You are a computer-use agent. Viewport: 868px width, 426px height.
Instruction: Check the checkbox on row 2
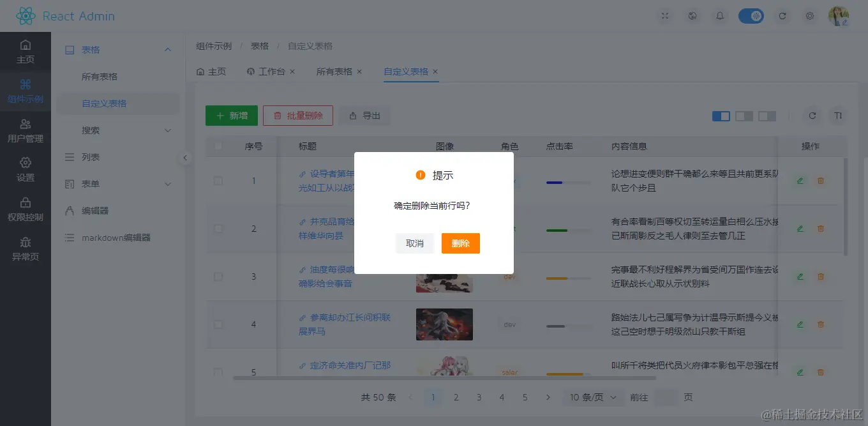point(218,229)
